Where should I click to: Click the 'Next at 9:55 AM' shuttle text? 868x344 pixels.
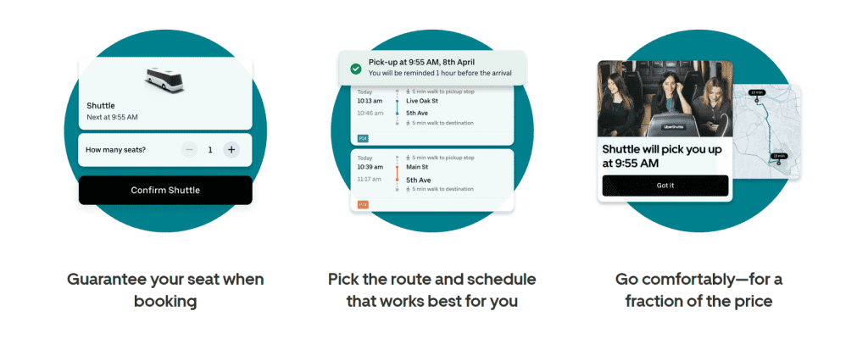[x=113, y=117]
